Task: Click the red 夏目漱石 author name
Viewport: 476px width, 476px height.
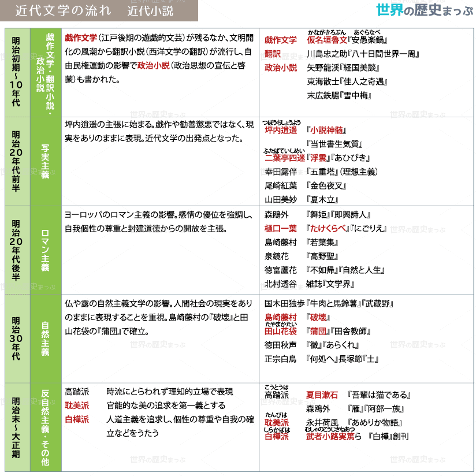Action: [322, 395]
